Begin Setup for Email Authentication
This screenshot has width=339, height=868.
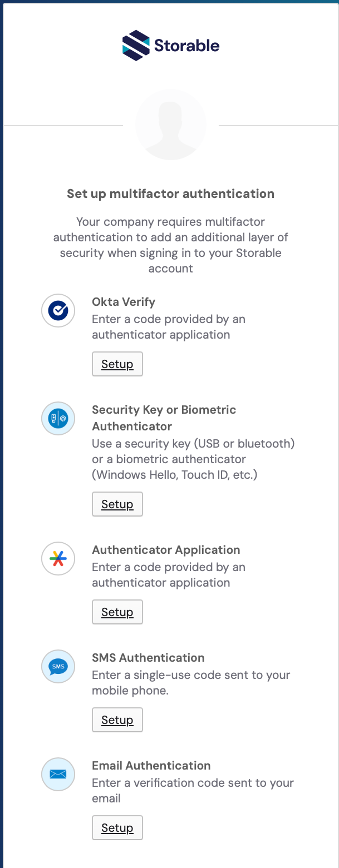[117, 828]
